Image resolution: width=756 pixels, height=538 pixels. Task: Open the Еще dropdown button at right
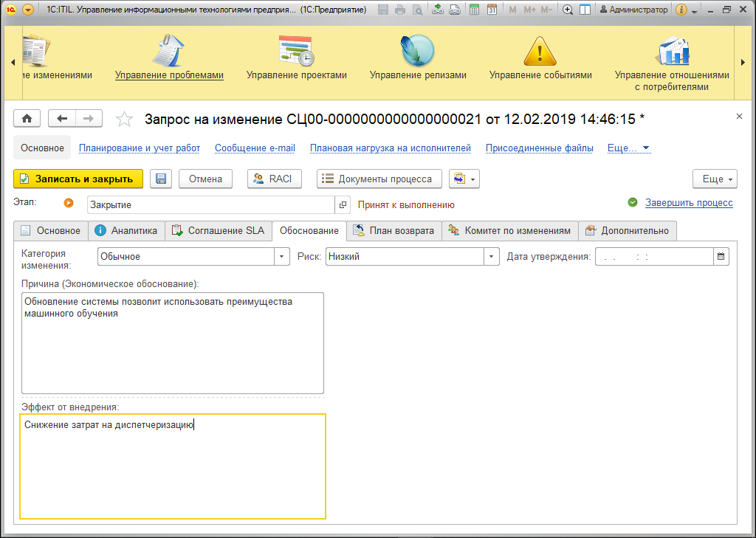(x=715, y=179)
